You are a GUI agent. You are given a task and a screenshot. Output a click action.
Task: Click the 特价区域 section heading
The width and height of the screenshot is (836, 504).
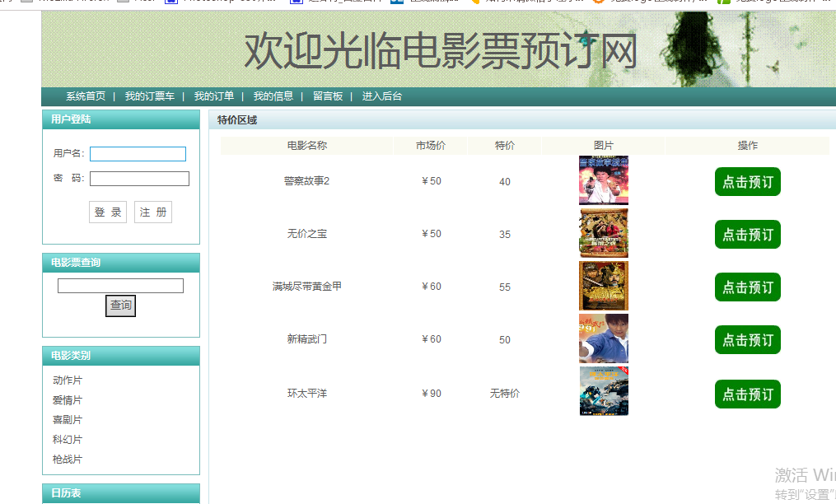coord(236,120)
